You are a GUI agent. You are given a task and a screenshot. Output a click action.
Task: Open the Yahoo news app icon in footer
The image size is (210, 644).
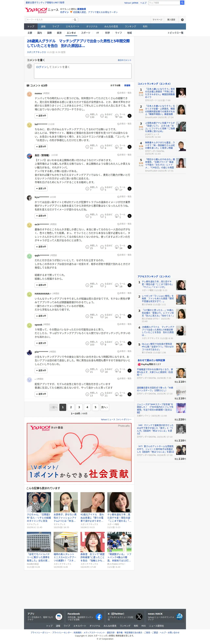point(59,617)
